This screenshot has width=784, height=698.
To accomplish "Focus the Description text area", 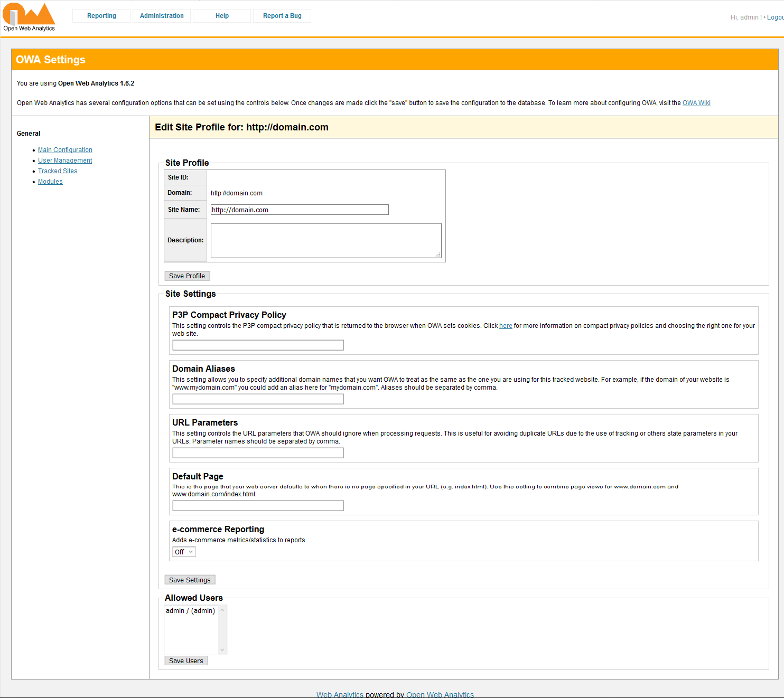I will coord(325,240).
